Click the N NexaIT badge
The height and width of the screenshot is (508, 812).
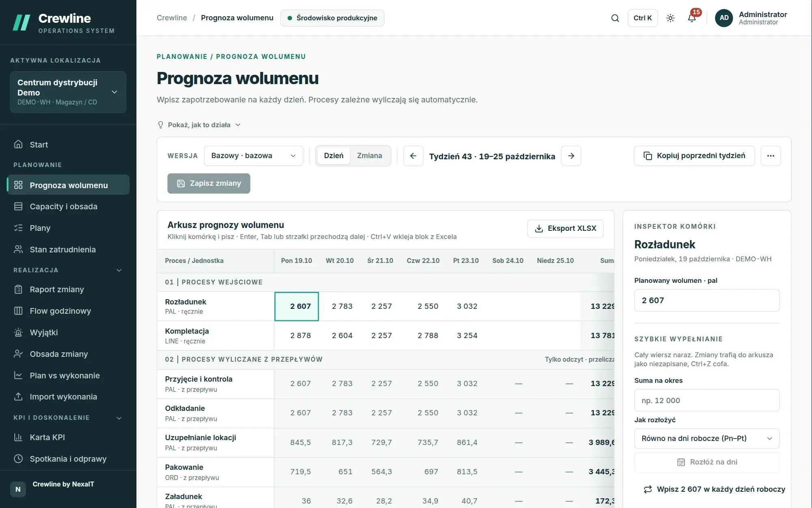click(18, 489)
